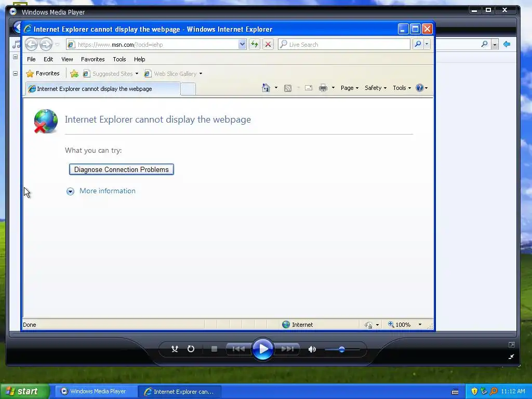Image resolution: width=532 pixels, height=399 pixels.
Task: Expand More information link
Action: pos(107,191)
